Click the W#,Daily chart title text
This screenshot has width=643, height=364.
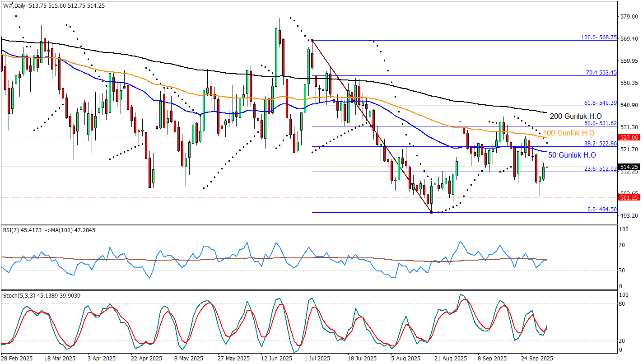point(14,5)
